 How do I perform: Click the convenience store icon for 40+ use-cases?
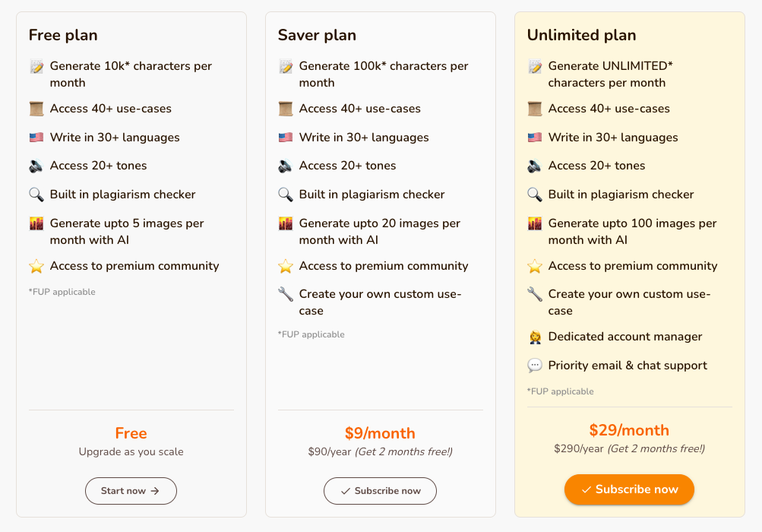pyautogui.click(x=36, y=109)
